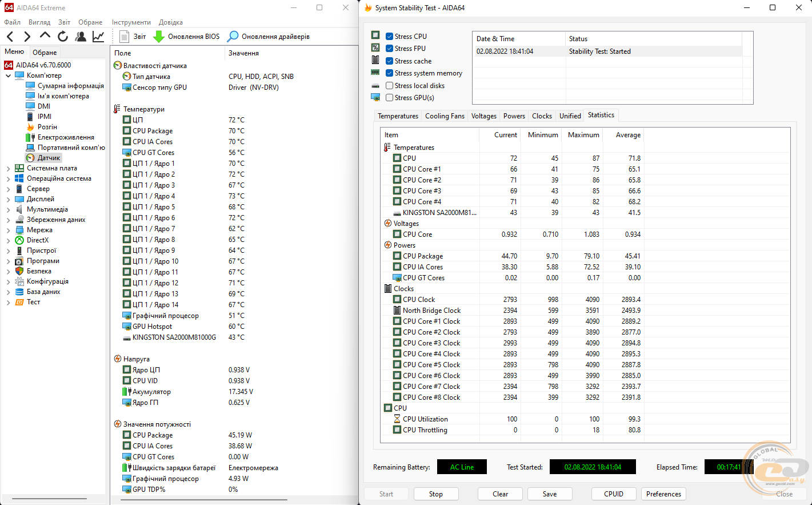The height and width of the screenshot is (505, 812).
Task: Open the Інструменти menu
Action: (131, 22)
